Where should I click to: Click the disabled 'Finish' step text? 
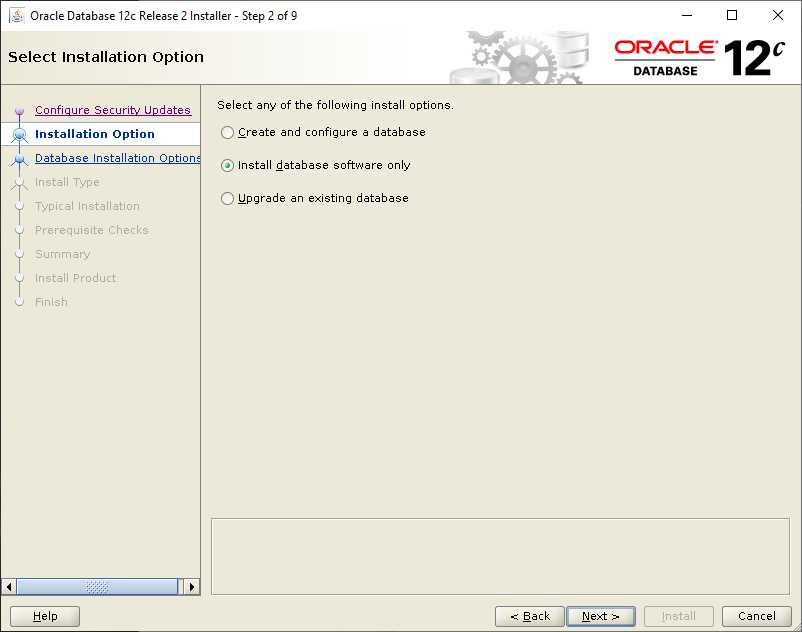point(51,302)
